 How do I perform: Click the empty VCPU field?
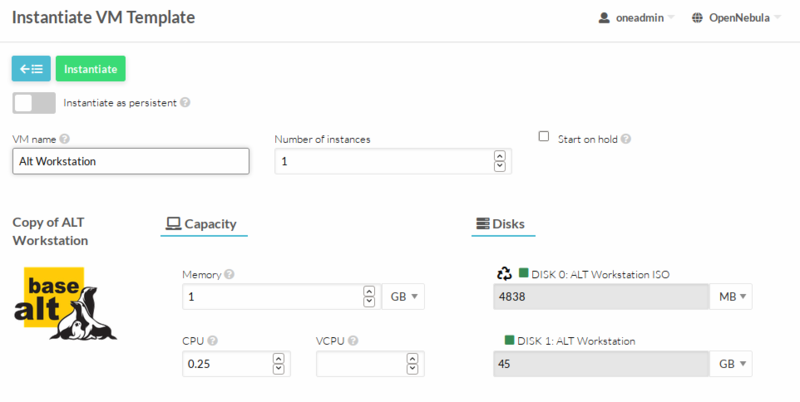coord(370,364)
